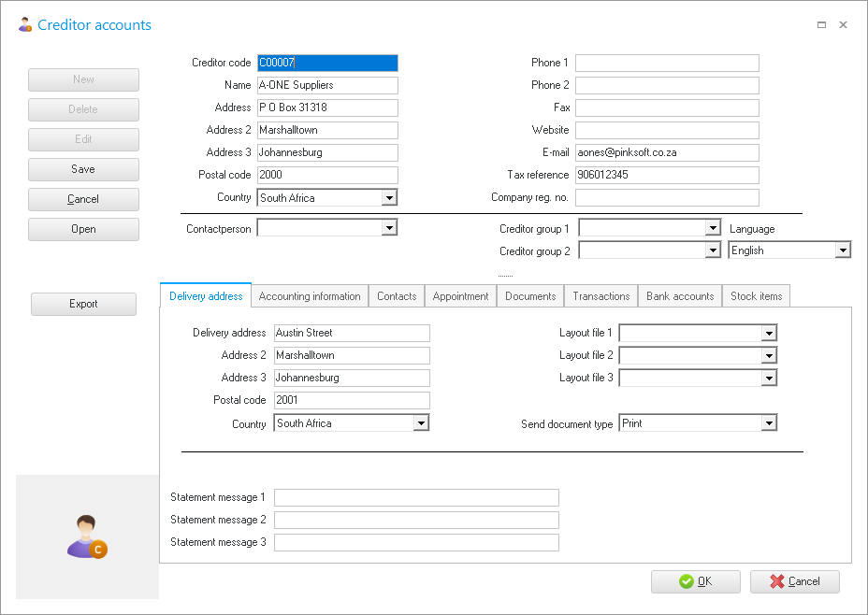Screen dimensions: 868x615
Task: Switch to the Accounting information tab
Action: pos(310,296)
